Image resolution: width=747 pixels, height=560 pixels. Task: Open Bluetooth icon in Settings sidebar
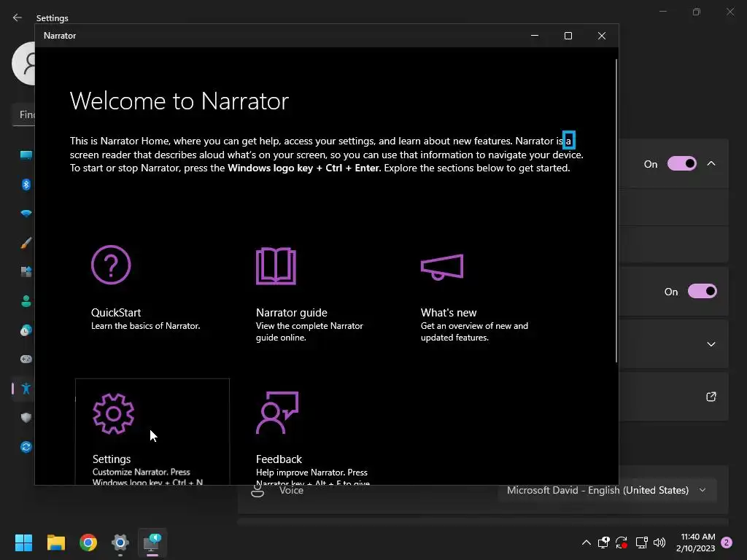pyautogui.click(x=26, y=184)
